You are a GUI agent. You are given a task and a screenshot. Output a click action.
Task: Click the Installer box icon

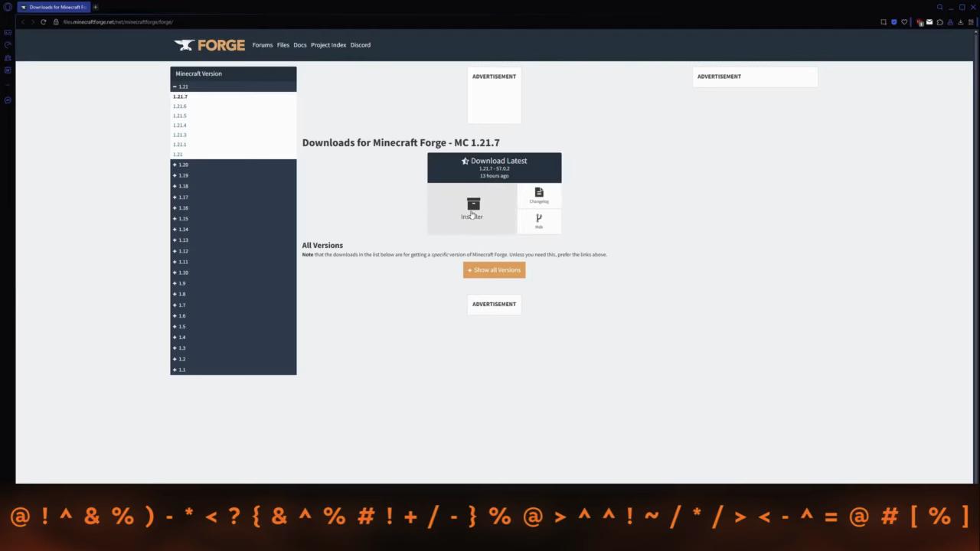point(473,204)
